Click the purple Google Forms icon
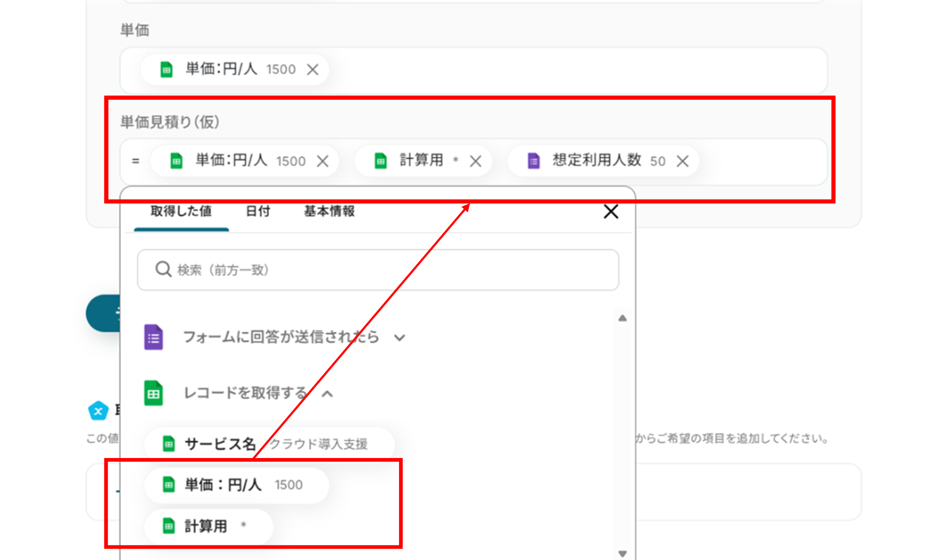The image size is (933, 560). [154, 337]
